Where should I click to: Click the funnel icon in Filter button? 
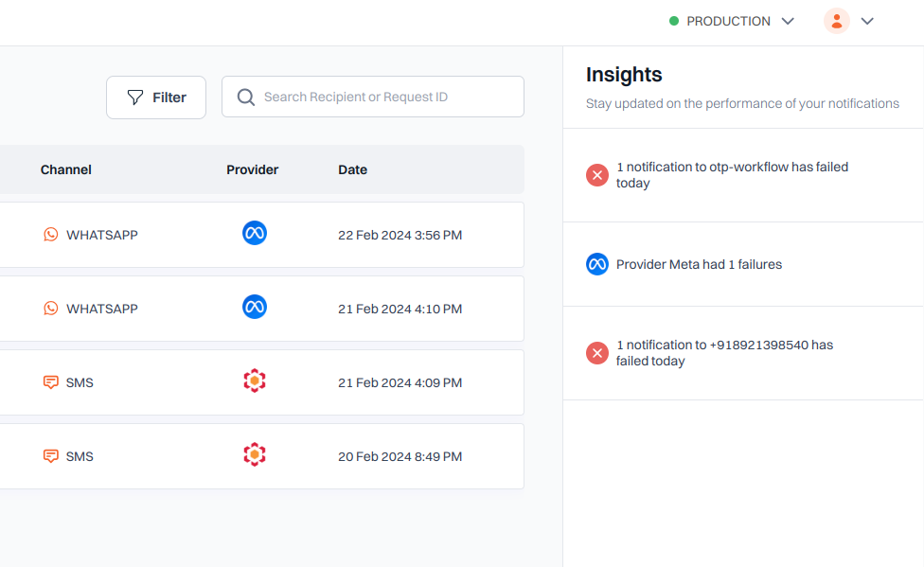pos(135,97)
